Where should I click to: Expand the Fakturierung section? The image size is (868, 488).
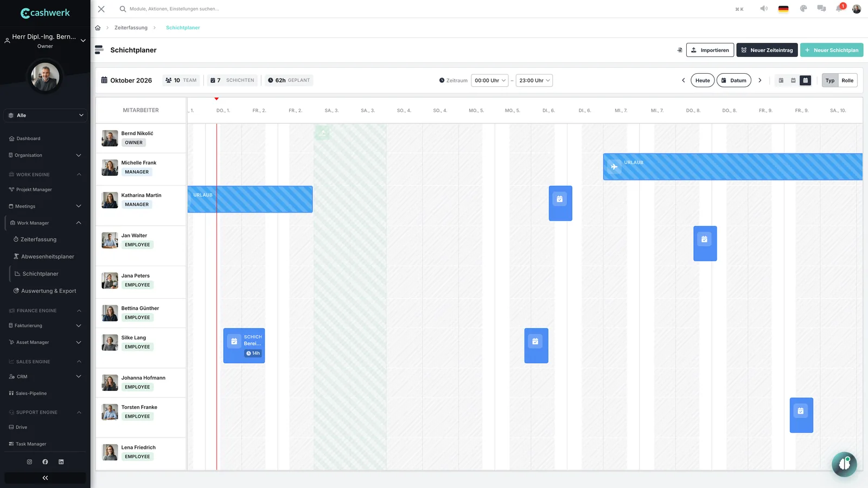point(45,326)
